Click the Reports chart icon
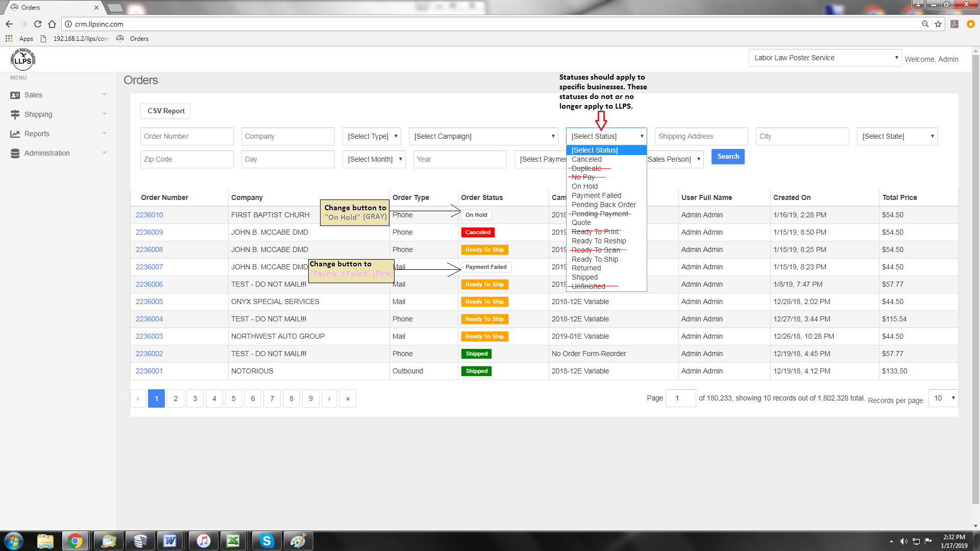Image resolution: width=980 pixels, height=551 pixels. (x=15, y=134)
